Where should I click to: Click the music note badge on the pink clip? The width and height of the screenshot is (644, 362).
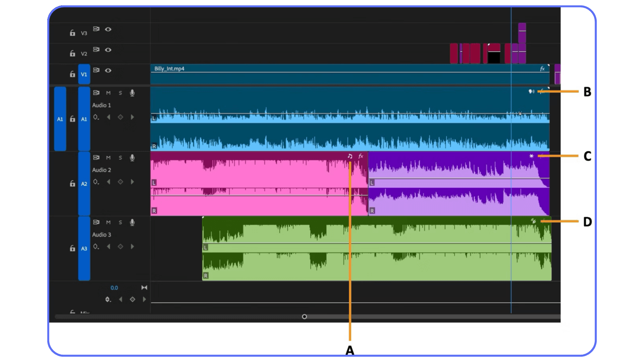(349, 156)
